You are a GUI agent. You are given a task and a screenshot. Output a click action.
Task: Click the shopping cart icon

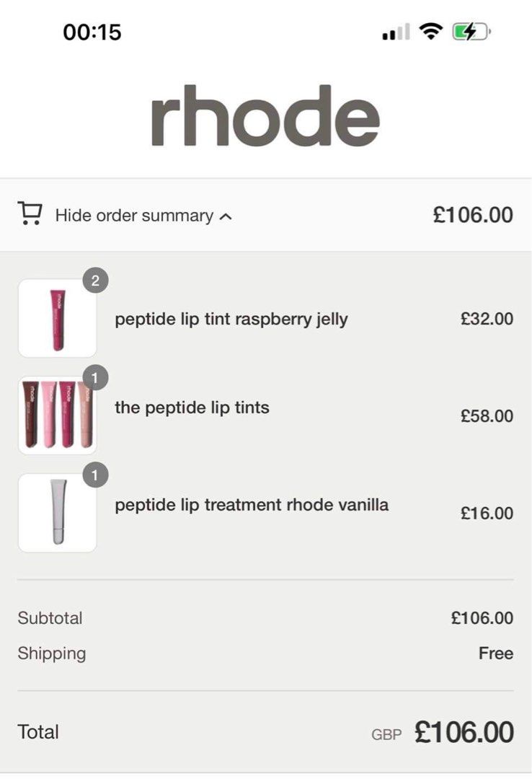coord(29,214)
